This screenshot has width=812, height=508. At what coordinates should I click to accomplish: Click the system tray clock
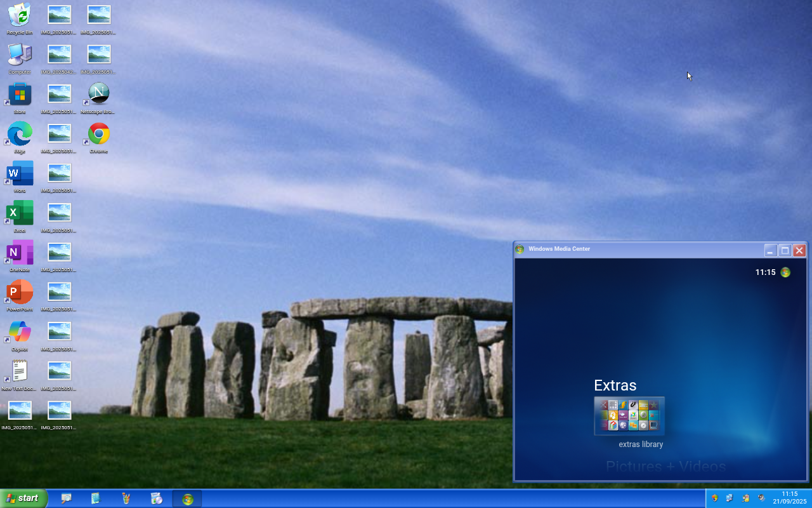789,498
